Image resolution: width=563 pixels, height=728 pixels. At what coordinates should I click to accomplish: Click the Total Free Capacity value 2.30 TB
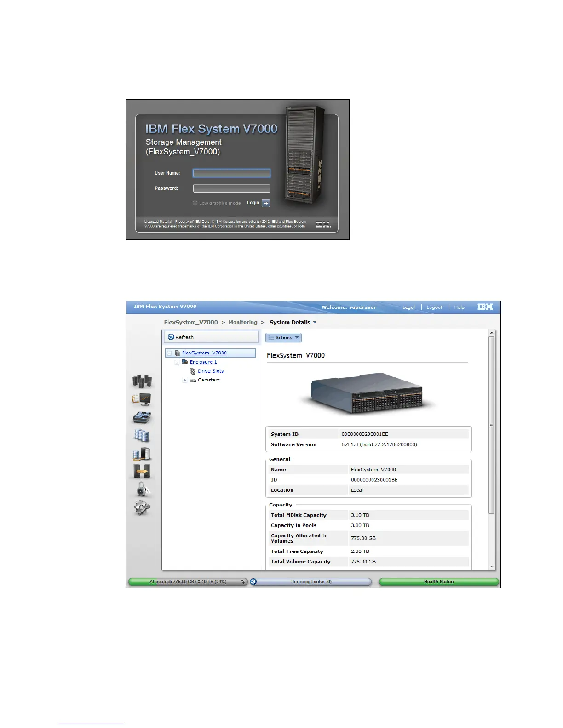coord(360,551)
